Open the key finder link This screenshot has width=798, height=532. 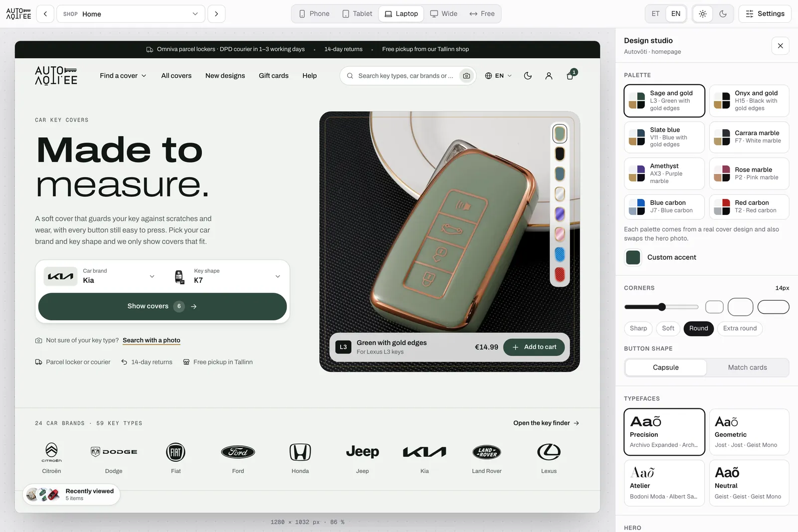coord(546,423)
